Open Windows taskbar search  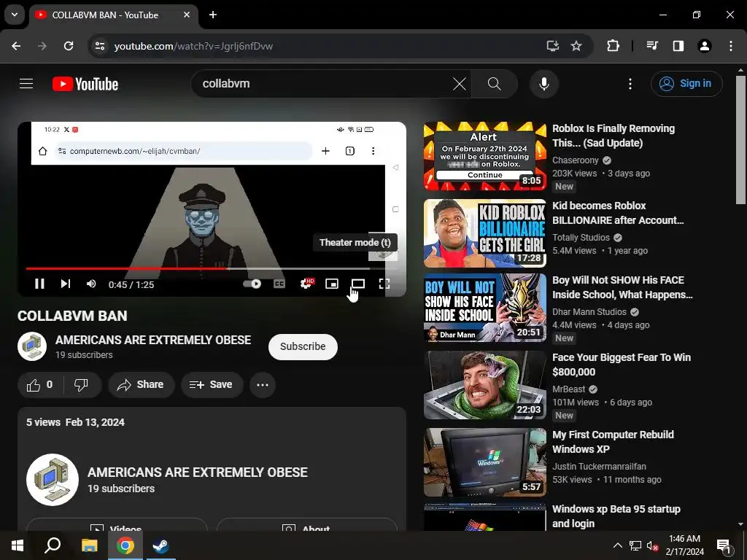(x=53, y=545)
